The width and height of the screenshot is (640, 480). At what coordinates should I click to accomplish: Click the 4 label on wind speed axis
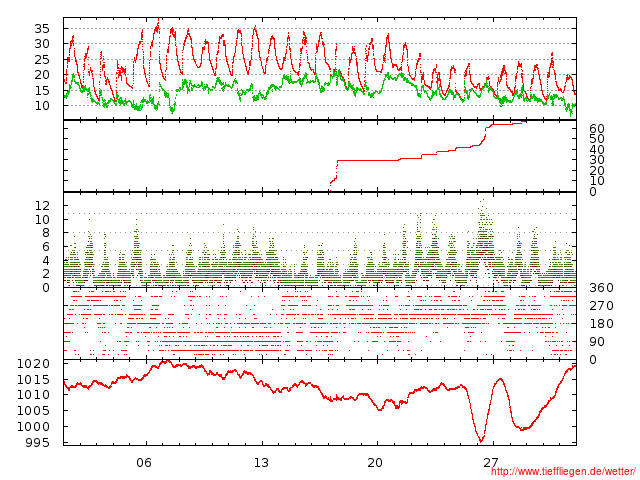(x=45, y=260)
